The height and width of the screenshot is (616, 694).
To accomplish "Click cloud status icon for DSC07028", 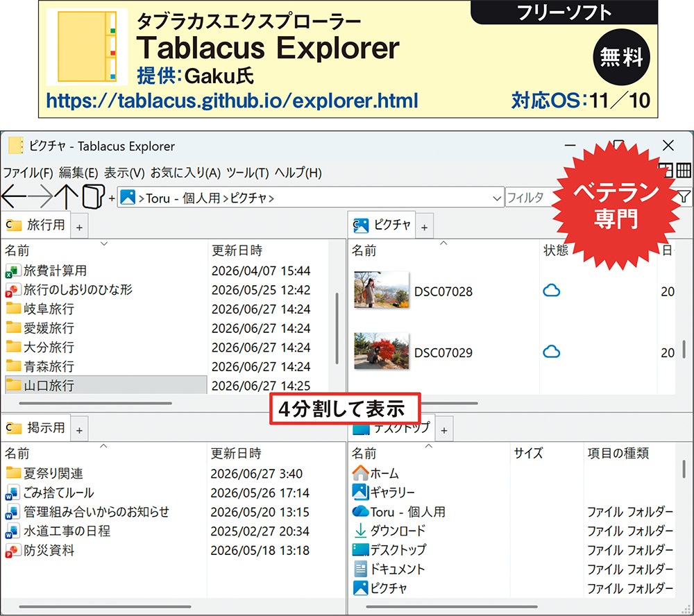I will click(552, 291).
